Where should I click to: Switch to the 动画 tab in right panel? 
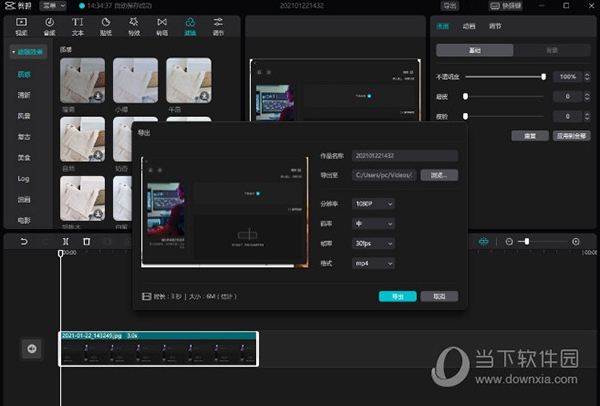[x=469, y=27]
